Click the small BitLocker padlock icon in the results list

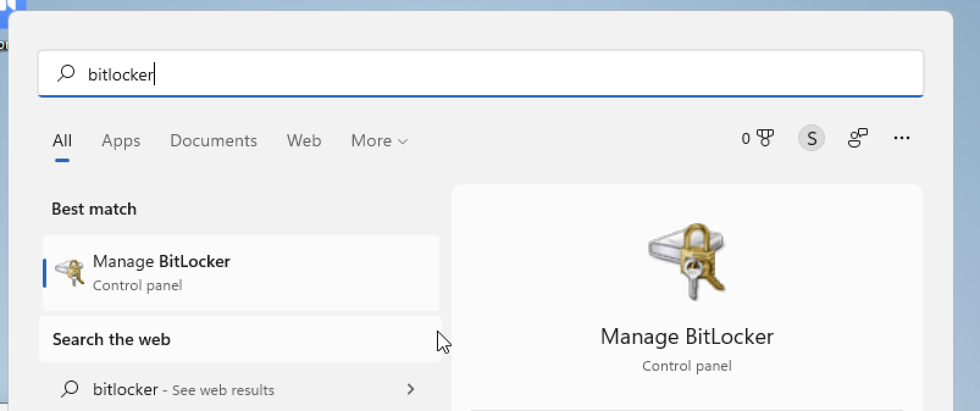tap(70, 273)
